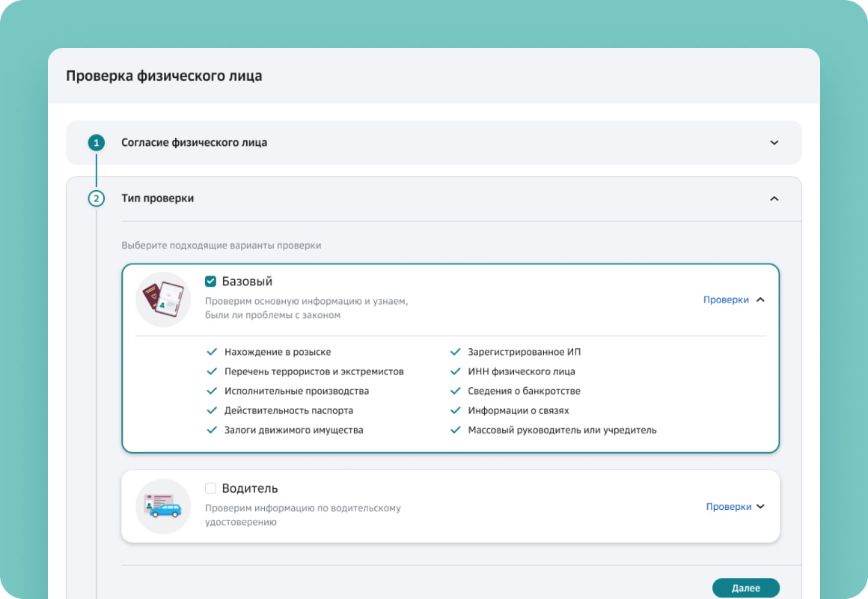The width and height of the screenshot is (868, 599).
Task: Click the checkmark beside Зарегистрированное ИП
Action: point(455,352)
